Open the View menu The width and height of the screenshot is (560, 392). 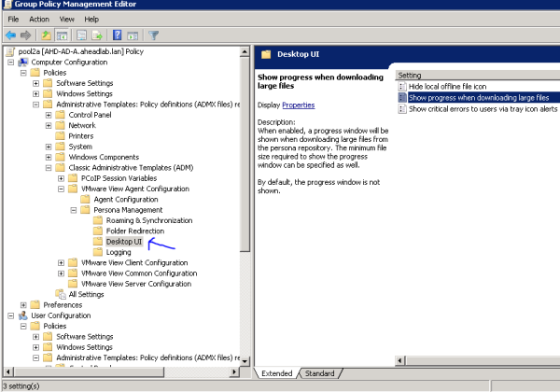(65, 19)
